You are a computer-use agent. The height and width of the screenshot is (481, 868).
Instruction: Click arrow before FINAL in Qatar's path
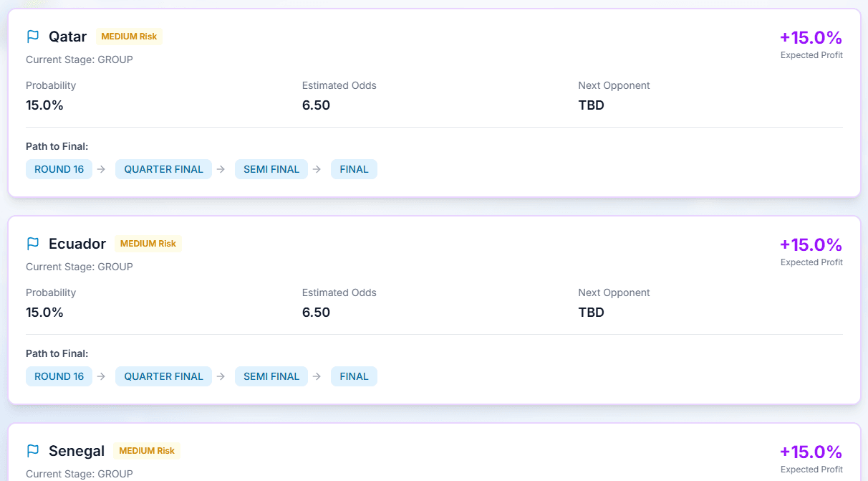tap(317, 169)
